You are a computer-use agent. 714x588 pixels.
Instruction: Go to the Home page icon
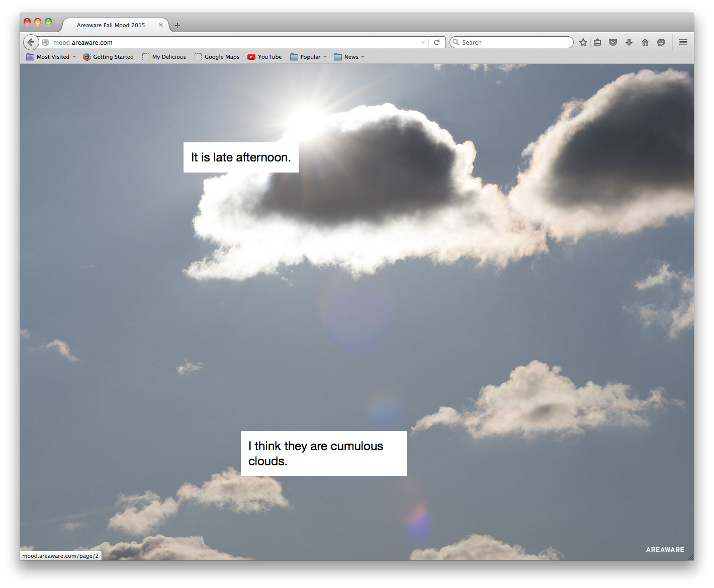tap(645, 42)
